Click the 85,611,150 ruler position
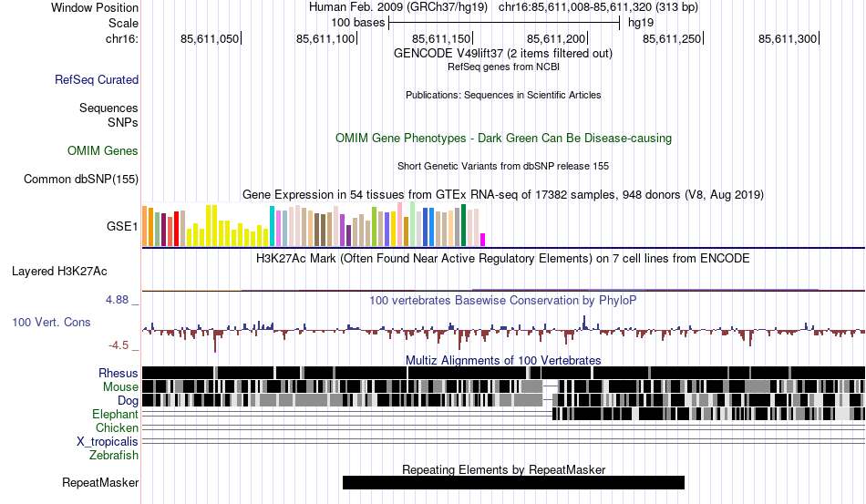This screenshot has width=866, height=504. tap(441, 38)
